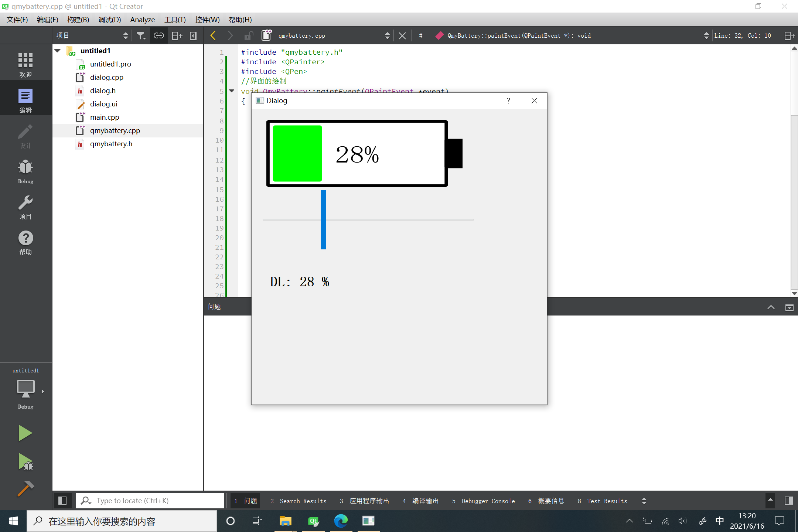This screenshot has height=532, width=798.
Task: Click the Dialog window help button
Action: (508, 100)
